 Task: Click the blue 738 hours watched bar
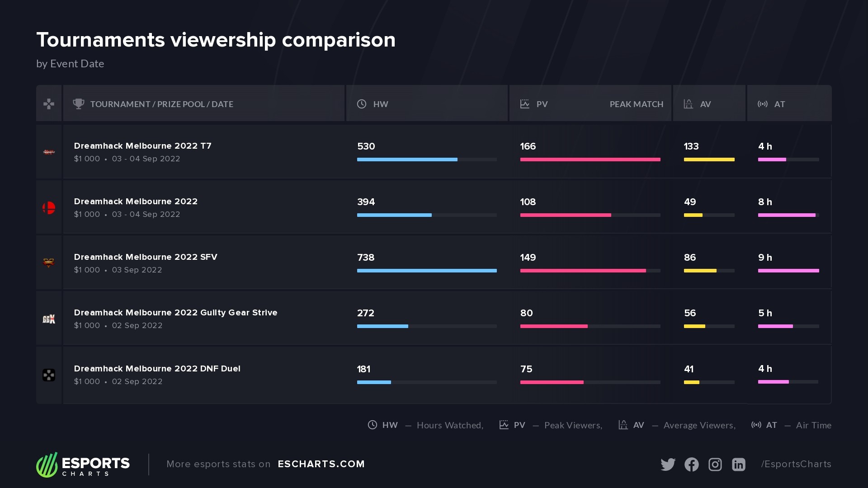pyautogui.click(x=427, y=271)
